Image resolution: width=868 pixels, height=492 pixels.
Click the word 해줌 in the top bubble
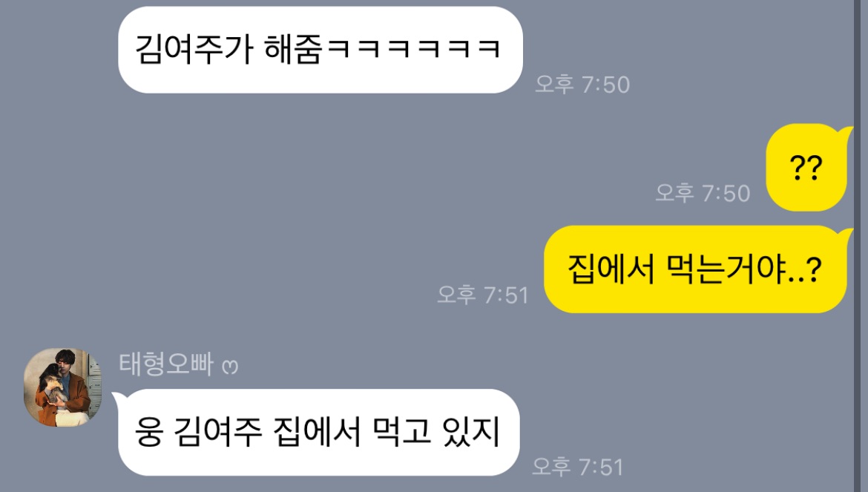(293, 49)
